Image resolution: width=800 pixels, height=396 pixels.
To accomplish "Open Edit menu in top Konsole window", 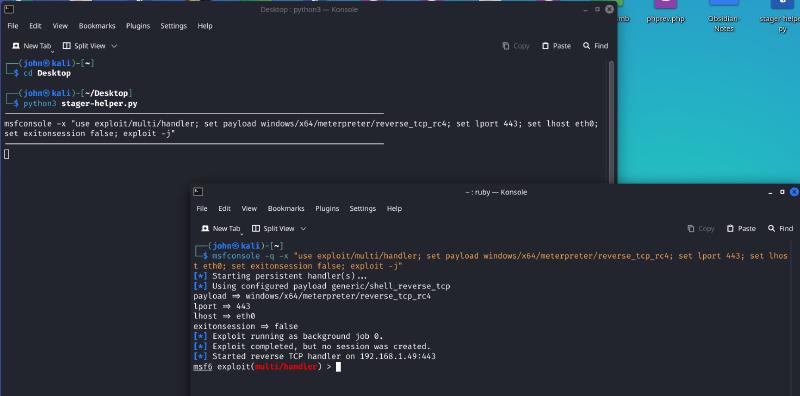I will click(x=35, y=26).
